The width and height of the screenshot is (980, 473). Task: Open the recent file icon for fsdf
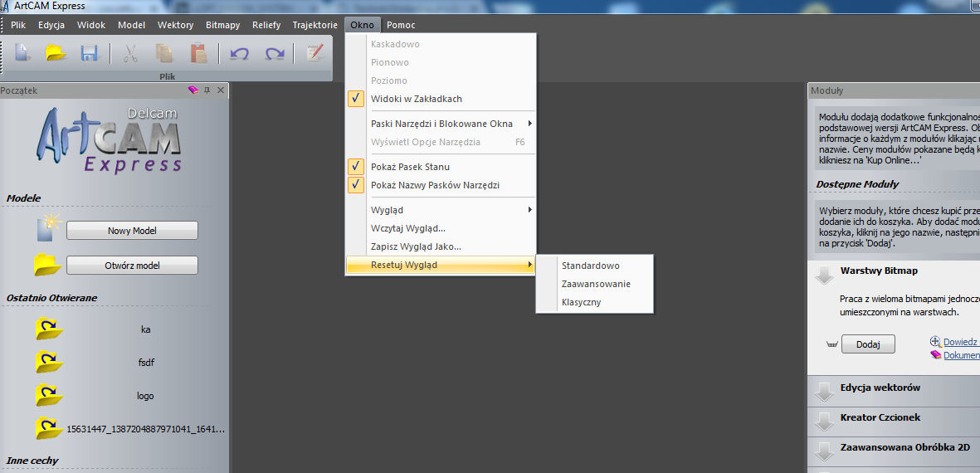tap(50, 362)
